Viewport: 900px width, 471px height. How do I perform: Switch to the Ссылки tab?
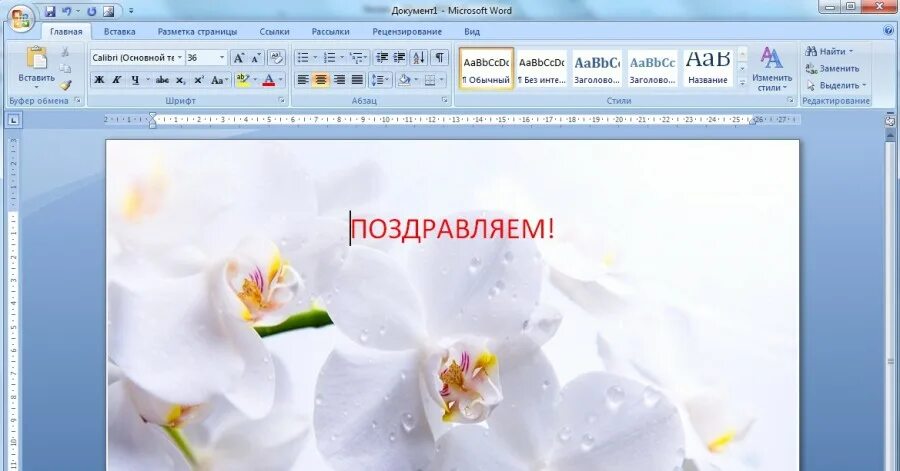274,32
